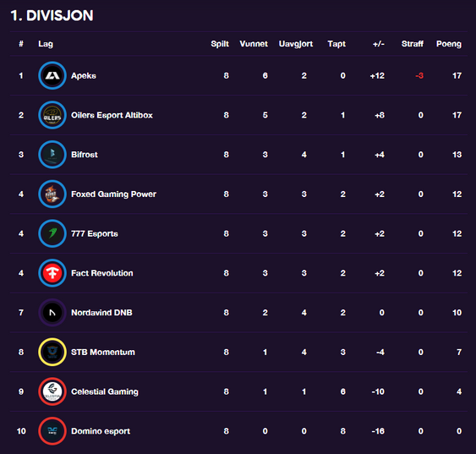Click the Apeks team logo

pos(52,75)
